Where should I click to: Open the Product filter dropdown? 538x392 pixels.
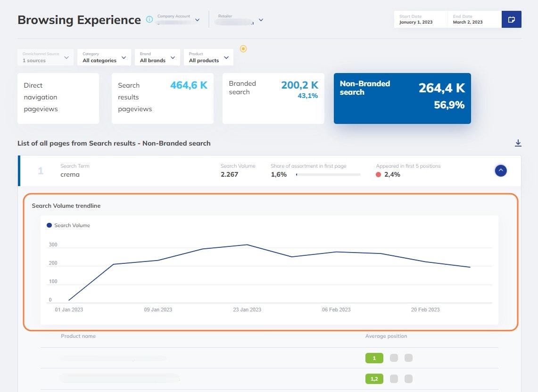coord(208,57)
